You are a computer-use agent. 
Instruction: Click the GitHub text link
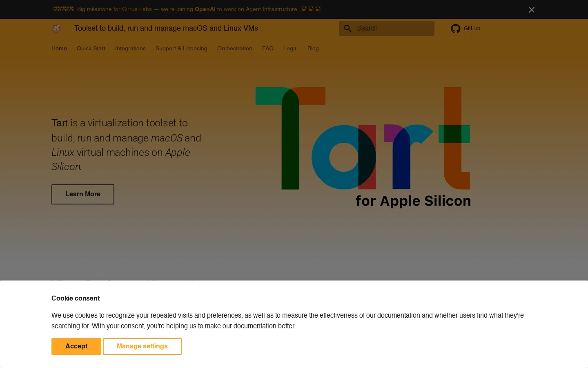coord(472,28)
